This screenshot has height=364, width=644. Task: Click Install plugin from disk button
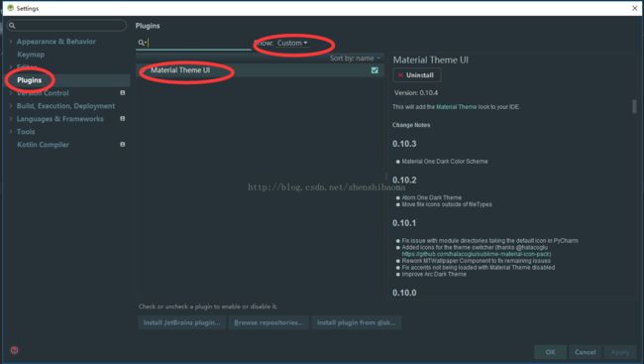pyautogui.click(x=356, y=323)
